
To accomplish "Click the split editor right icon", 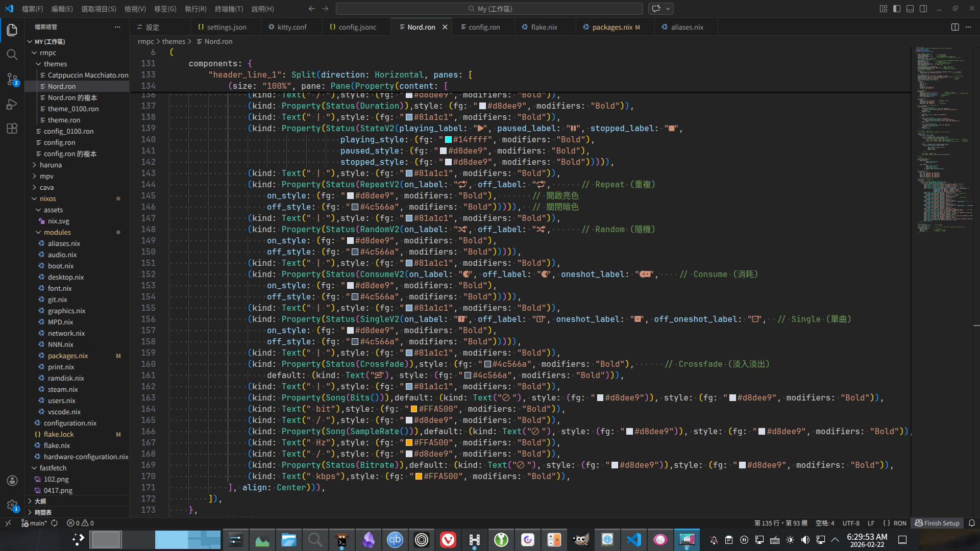I will [955, 27].
